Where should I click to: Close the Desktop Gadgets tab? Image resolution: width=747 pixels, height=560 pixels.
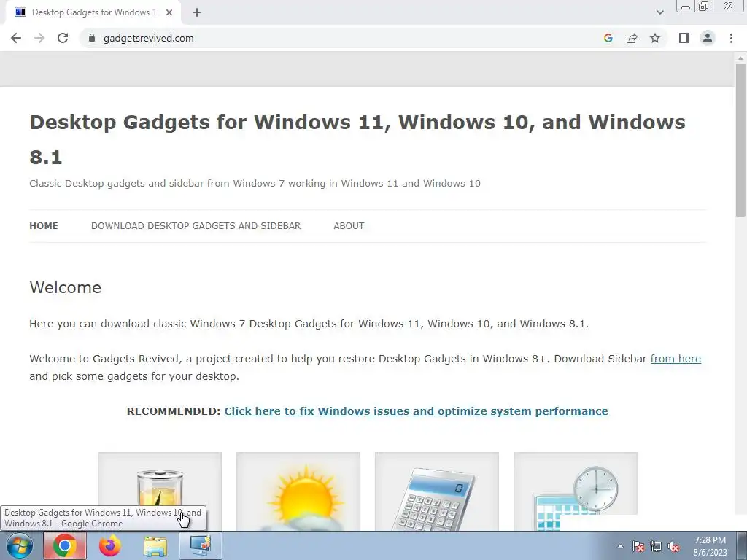click(169, 12)
